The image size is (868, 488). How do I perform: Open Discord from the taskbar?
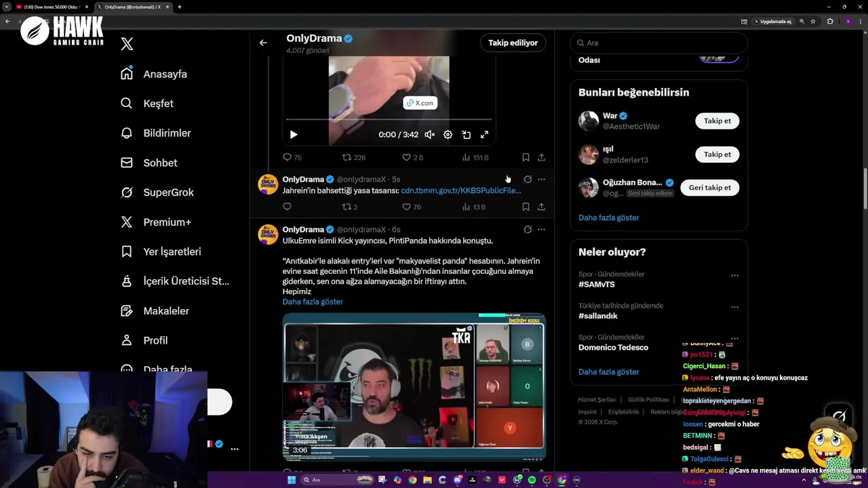pos(458,480)
